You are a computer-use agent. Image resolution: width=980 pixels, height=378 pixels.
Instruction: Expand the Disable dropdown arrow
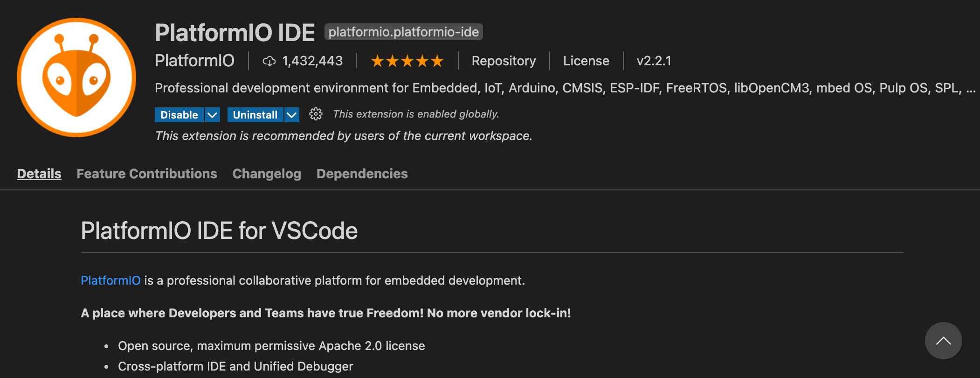pyautogui.click(x=213, y=115)
